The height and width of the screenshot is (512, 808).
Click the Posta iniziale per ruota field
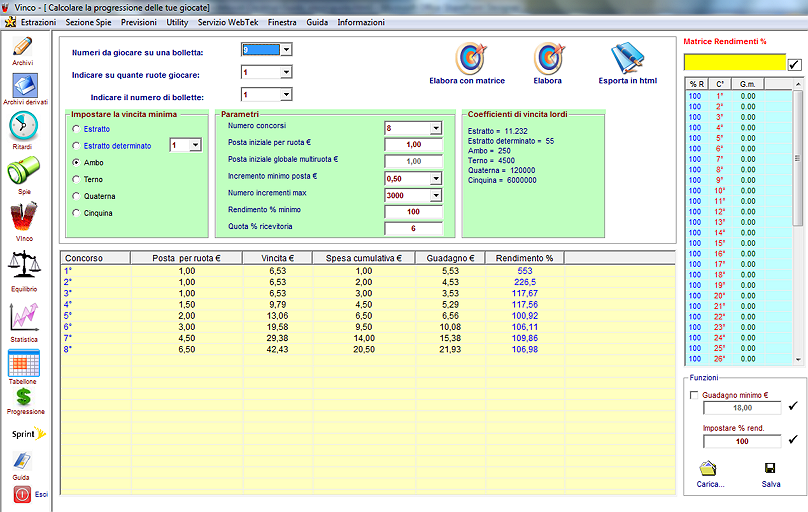pyautogui.click(x=413, y=145)
